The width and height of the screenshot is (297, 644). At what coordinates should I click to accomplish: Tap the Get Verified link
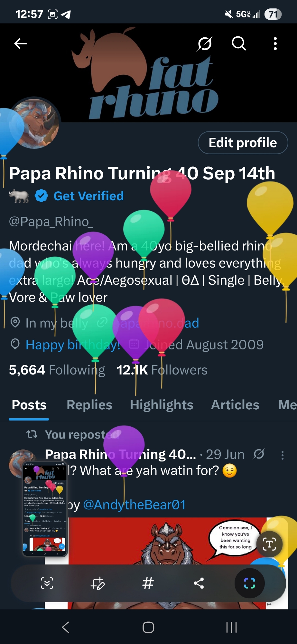pos(88,196)
